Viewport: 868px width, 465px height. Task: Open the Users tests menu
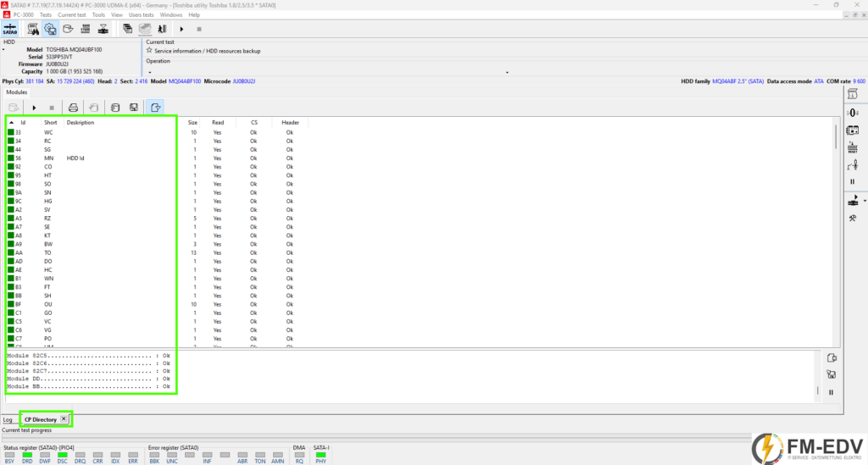tap(142, 15)
